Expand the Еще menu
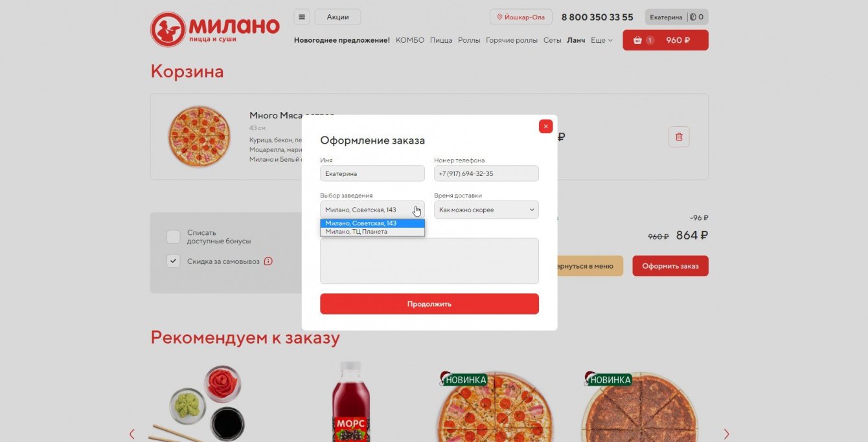Screen dimensions: 868x442 (601, 40)
